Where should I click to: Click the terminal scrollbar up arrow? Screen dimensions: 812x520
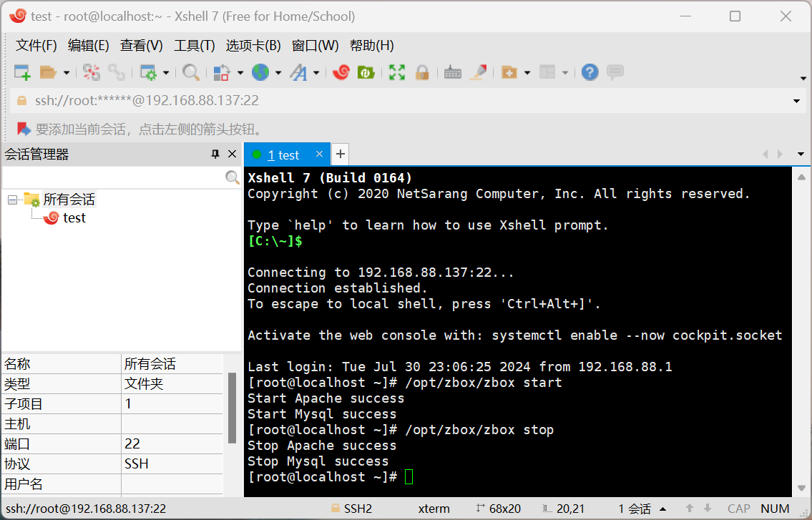[801, 177]
